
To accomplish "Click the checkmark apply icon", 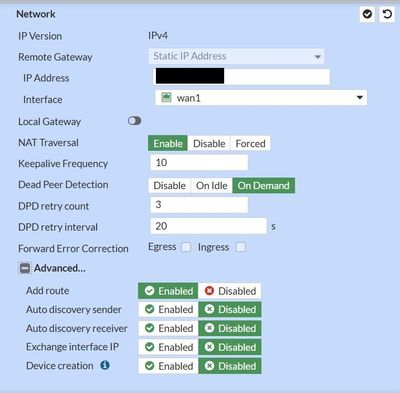I will (x=368, y=14).
